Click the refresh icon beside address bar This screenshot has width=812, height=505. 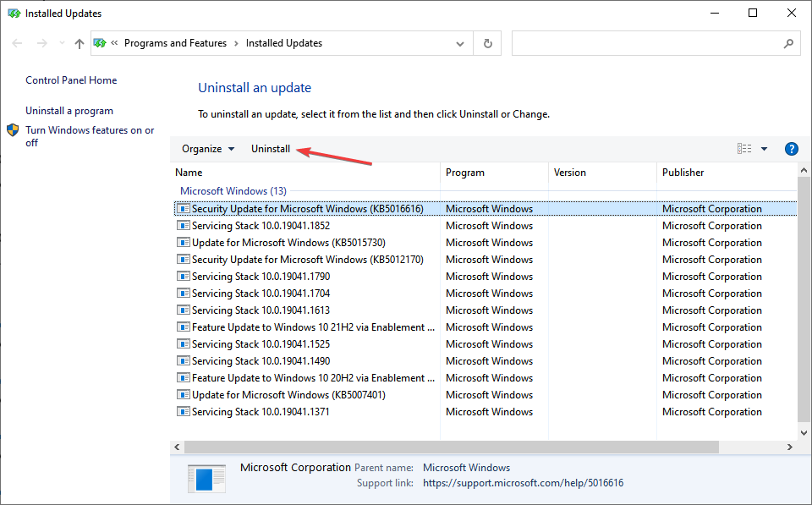tap(487, 43)
